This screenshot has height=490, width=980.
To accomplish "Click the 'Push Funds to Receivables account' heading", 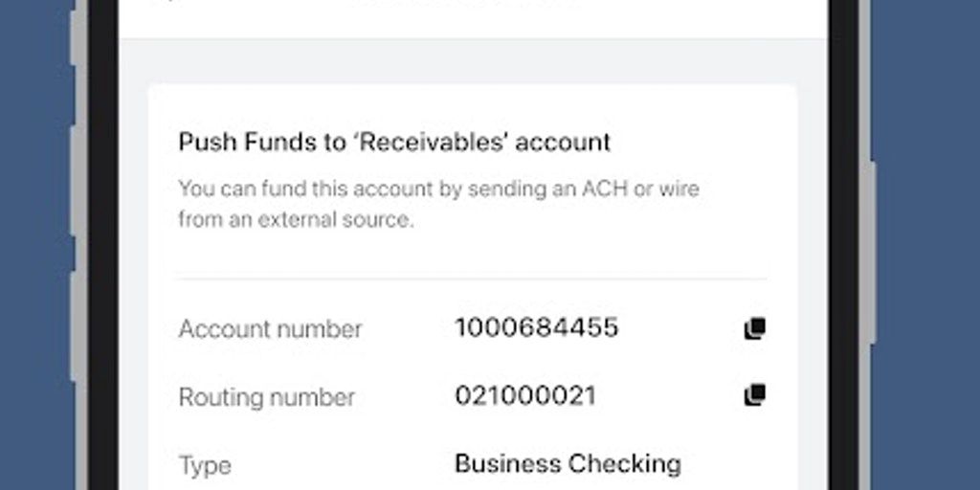I will 394,143.
